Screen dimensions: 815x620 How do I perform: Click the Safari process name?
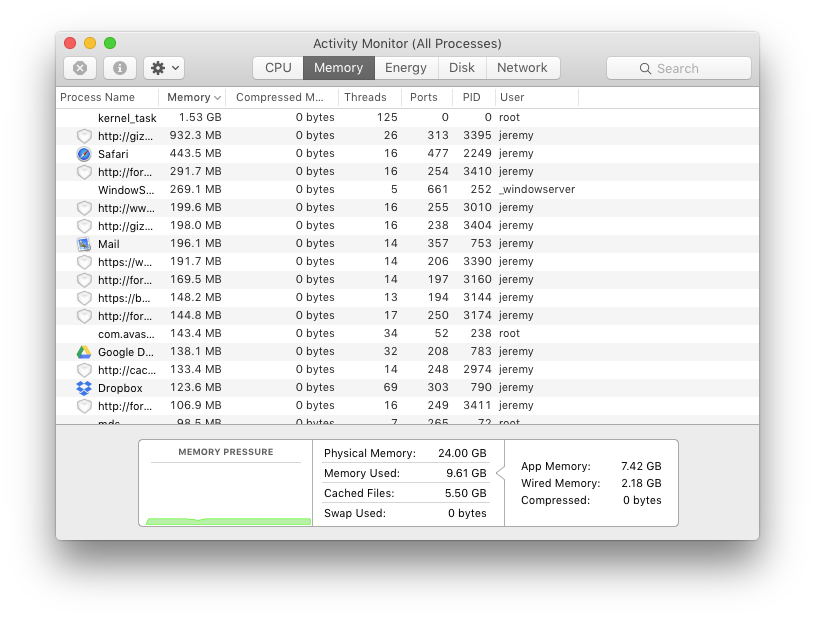tap(113, 154)
